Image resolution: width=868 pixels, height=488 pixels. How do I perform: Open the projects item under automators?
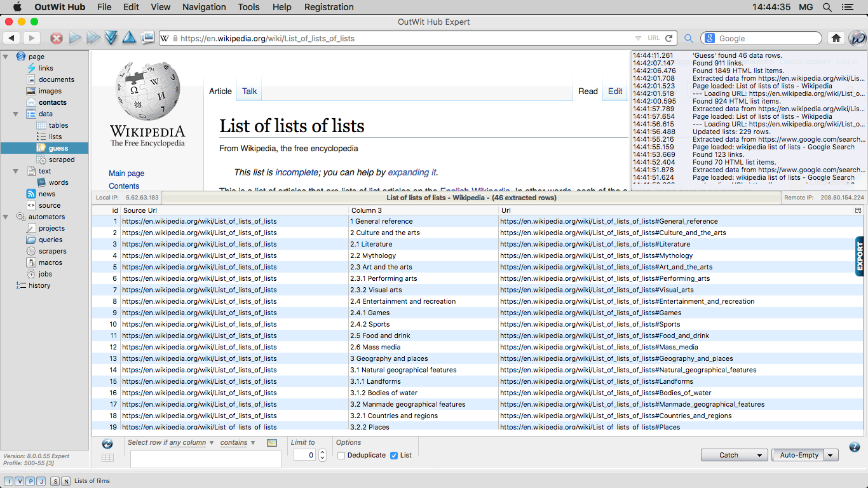(x=45, y=228)
